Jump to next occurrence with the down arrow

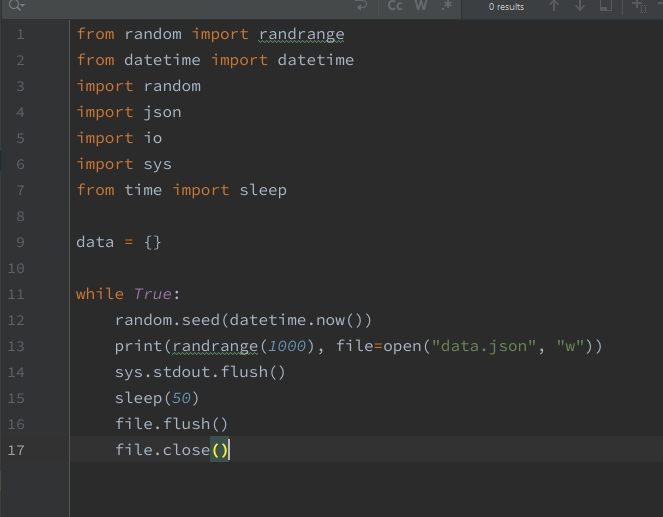click(x=580, y=6)
